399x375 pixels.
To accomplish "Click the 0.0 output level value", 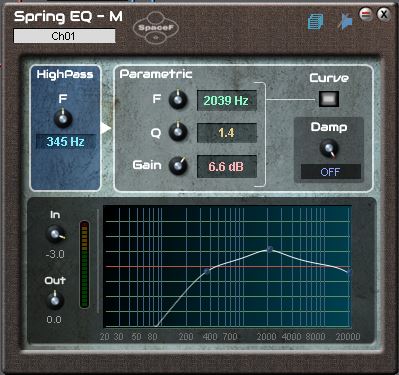I will pyautogui.click(x=54, y=320).
